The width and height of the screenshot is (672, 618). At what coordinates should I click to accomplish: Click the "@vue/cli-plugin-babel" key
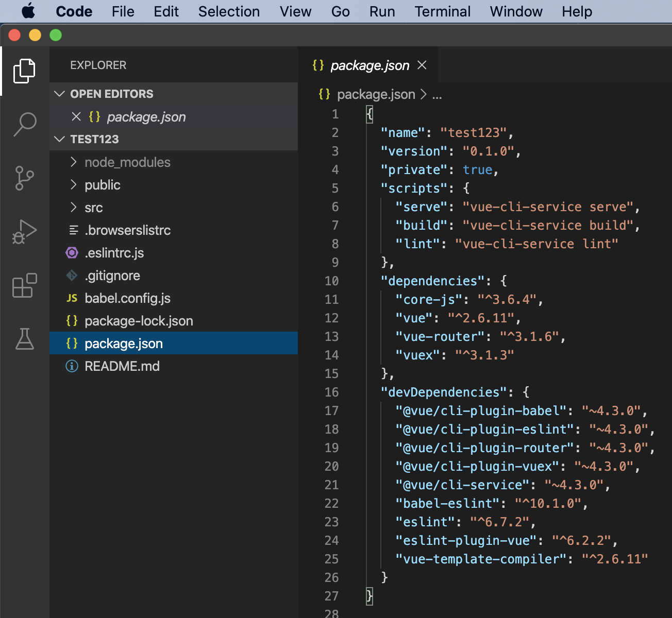pos(481,410)
